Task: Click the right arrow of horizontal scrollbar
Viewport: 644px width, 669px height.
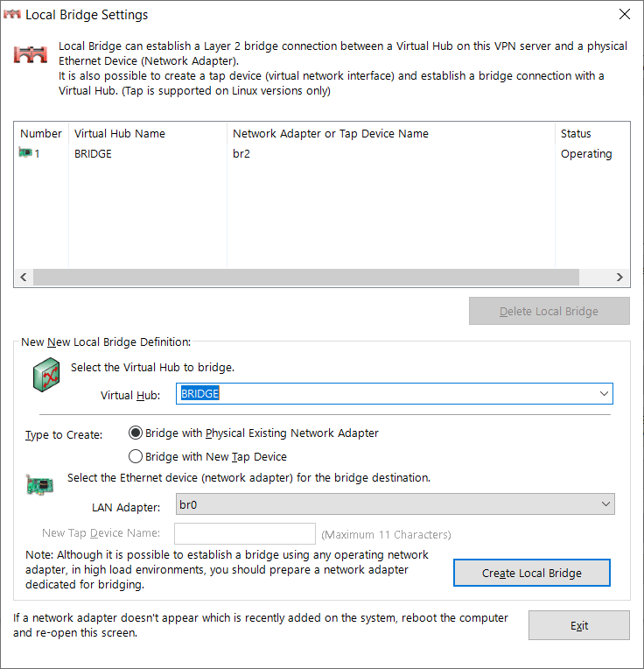Action: pos(619,278)
